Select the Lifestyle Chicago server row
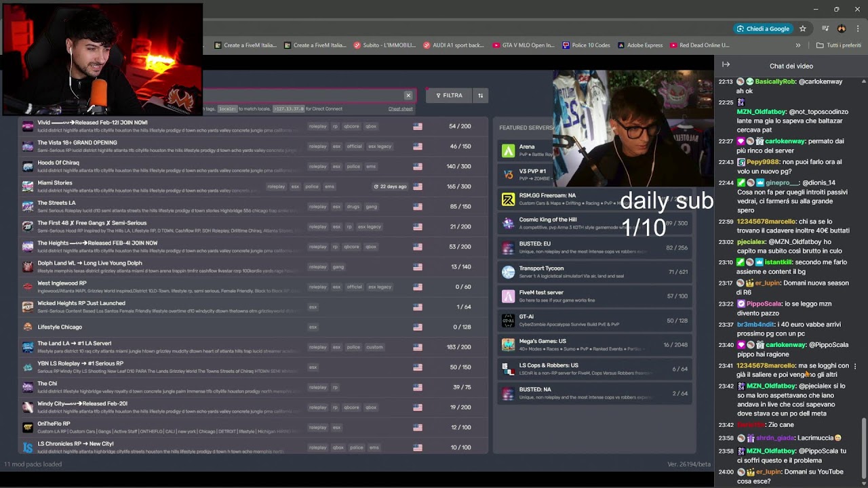This screenshot has height=488, width=868. [252, 327]
